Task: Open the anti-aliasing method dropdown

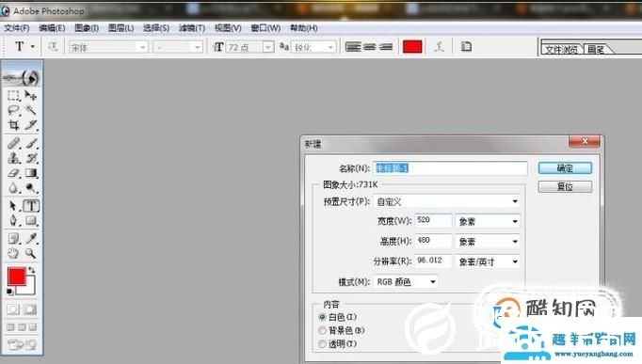Action: (330, 47)
